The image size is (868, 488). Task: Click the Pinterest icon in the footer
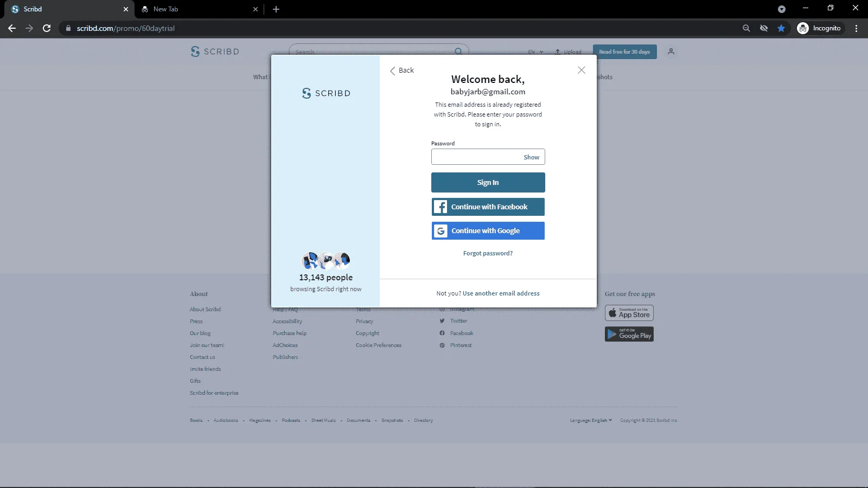pos(442,345)
